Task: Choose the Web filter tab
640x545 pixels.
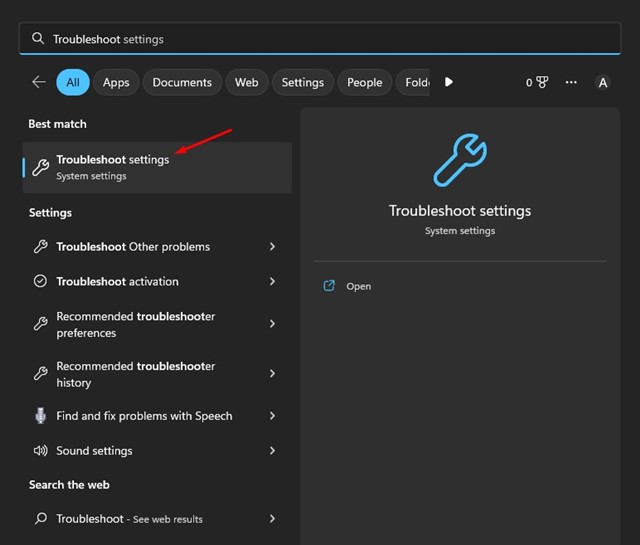Action: tap(246, 82)
